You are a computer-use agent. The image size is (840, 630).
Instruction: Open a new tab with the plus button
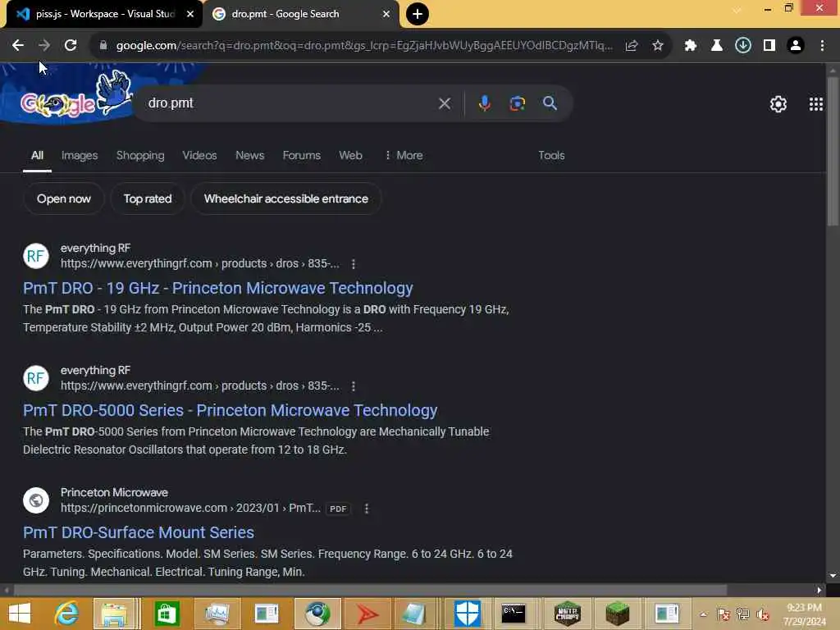418,14
